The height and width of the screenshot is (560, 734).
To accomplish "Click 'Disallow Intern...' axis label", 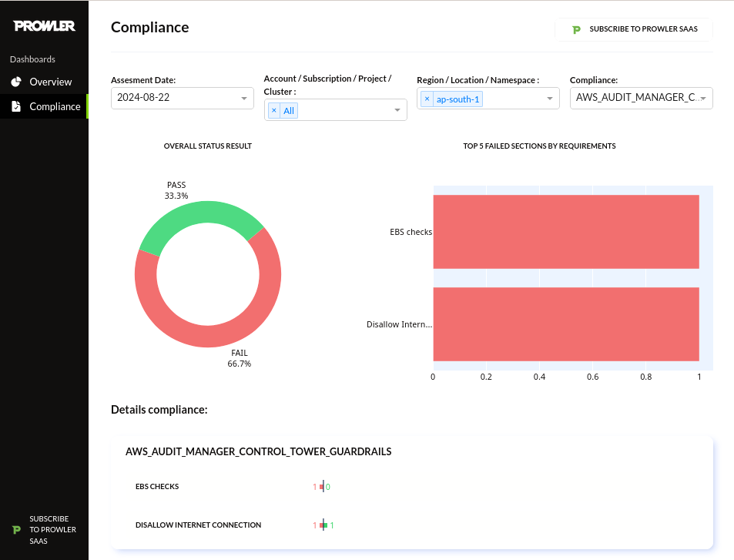I will [399, 324].
